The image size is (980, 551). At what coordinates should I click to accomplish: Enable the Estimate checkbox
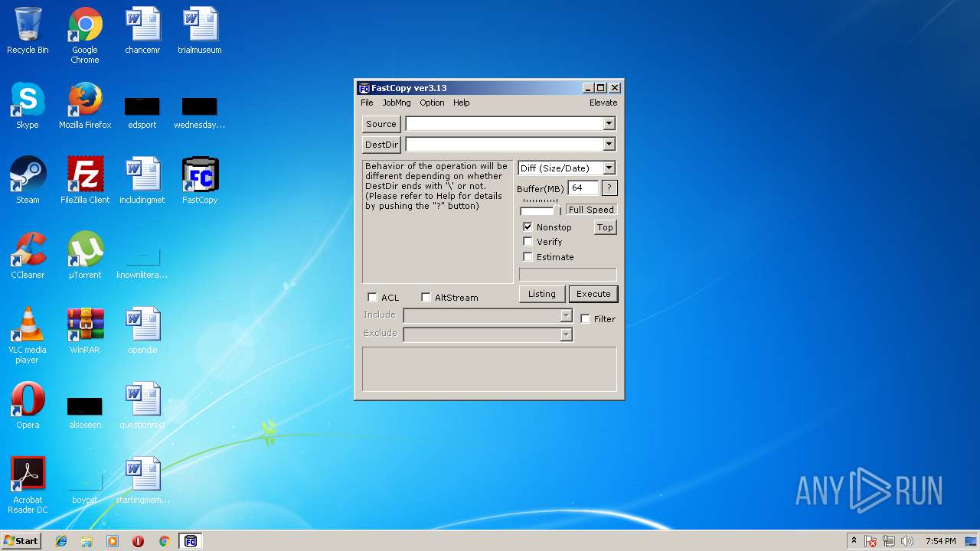pos(528,257)
